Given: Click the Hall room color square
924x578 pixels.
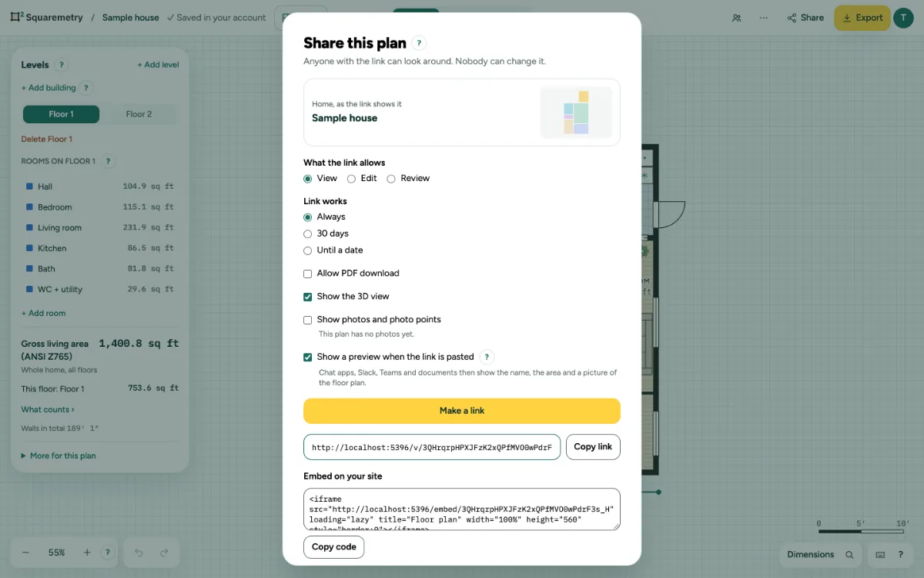Looking at the screenshot, I should (x=29, y=187).
